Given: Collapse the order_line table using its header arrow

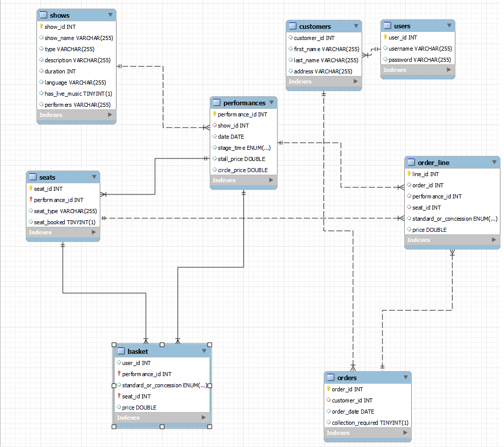Looking at the screenshot, I should (494, 162).
